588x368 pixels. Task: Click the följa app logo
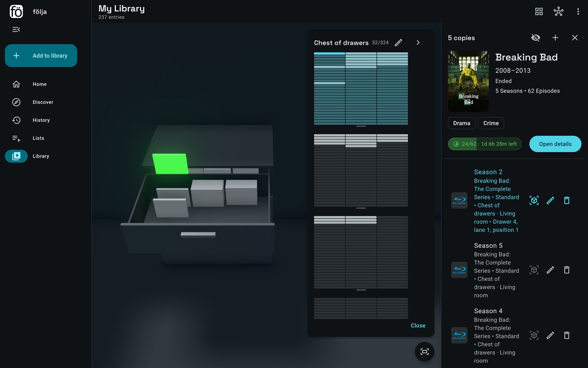(x=16, y=11)
